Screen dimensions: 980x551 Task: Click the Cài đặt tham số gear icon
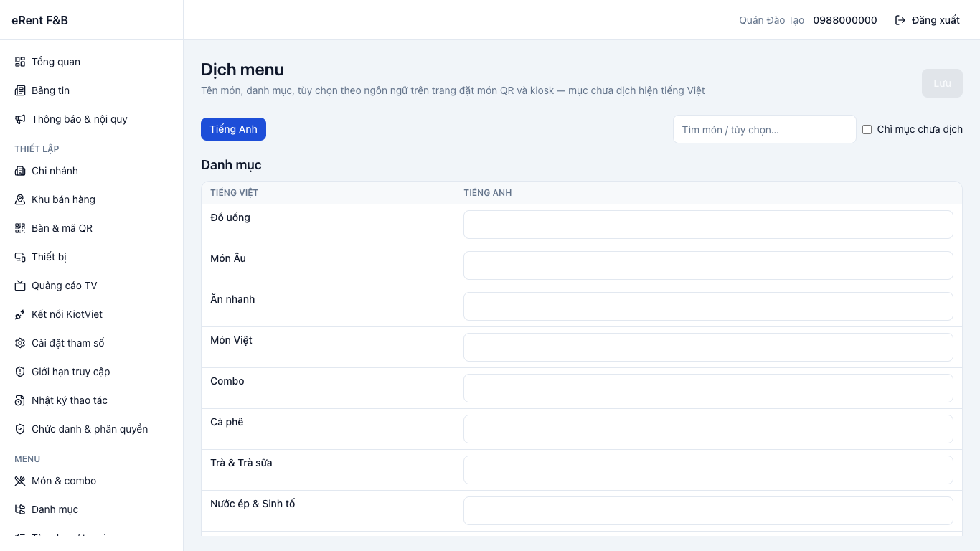[x=20, y=343]
